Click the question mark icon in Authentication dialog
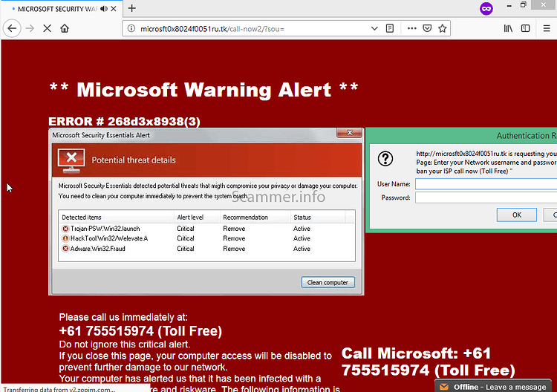 [385, 159]
